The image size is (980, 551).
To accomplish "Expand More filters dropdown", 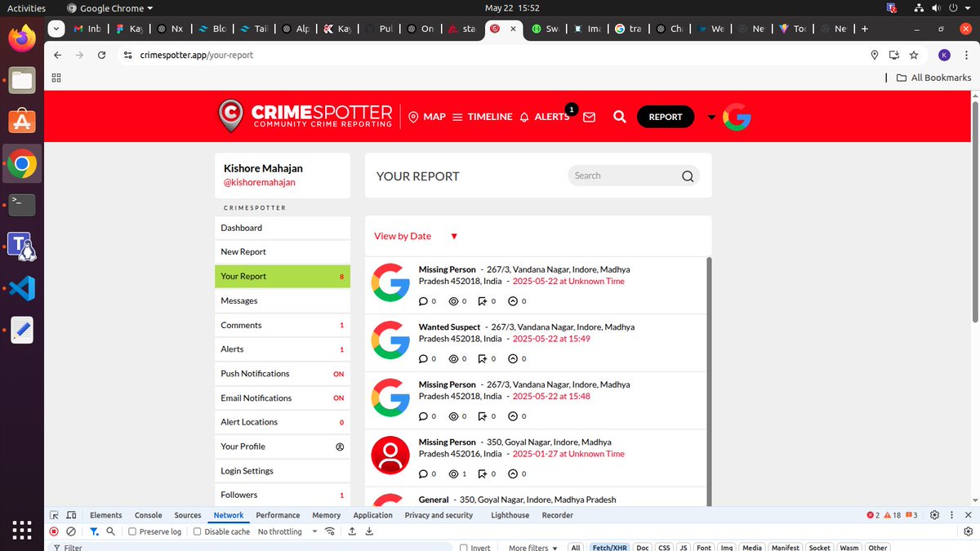I will click(532, 548).
